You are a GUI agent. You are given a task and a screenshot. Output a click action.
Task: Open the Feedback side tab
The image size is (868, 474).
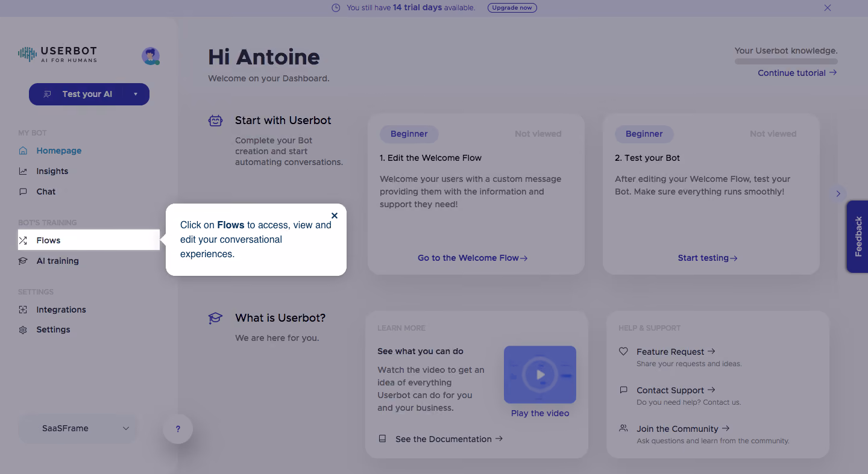858,237
